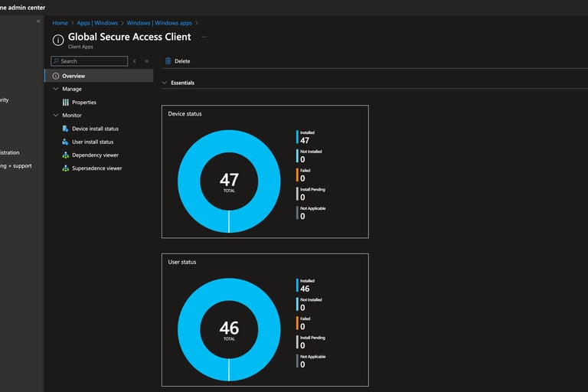Click Install Pending entry in Device status
This screenshot has height=392, width=588.
click(x=312, y=194)
